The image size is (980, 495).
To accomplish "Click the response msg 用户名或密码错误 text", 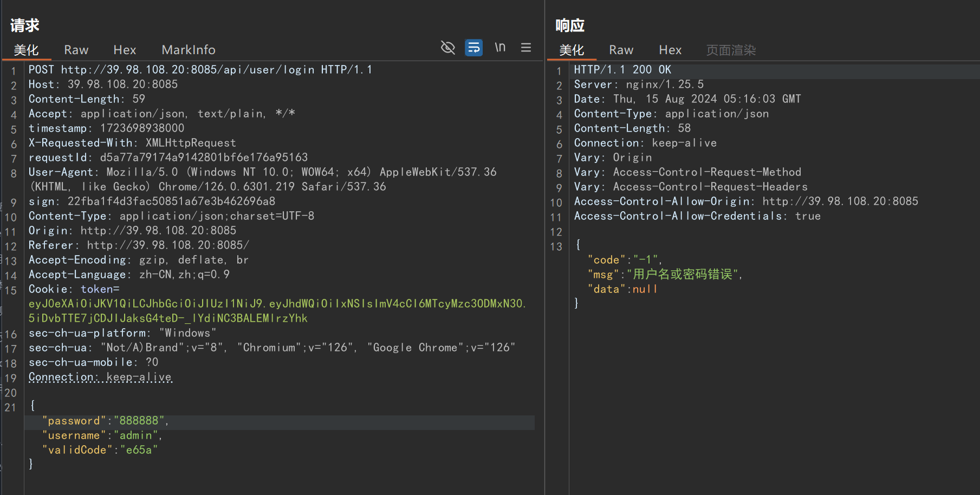I will [683, 275].
